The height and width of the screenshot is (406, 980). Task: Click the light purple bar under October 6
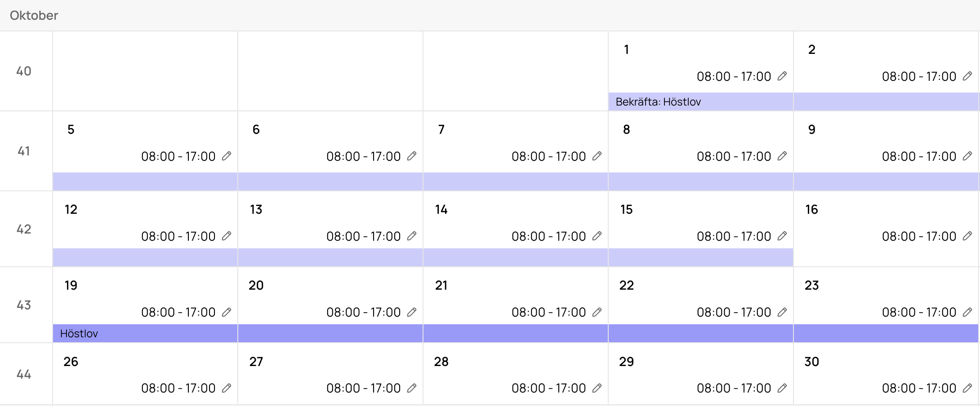330,181
